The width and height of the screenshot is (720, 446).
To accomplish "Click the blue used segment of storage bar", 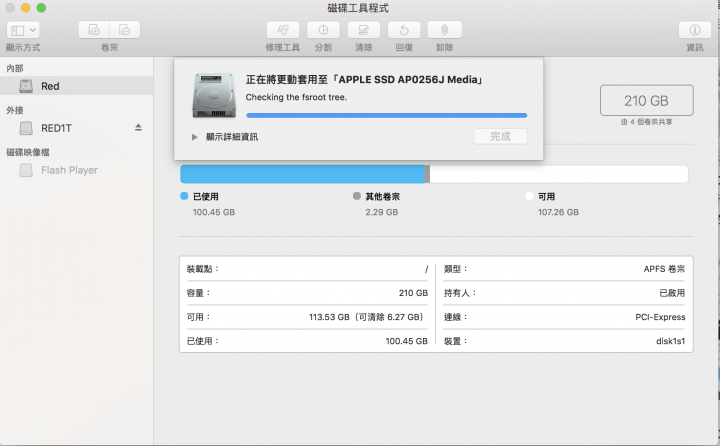I will pyautogui.click(x=303, y=174).
